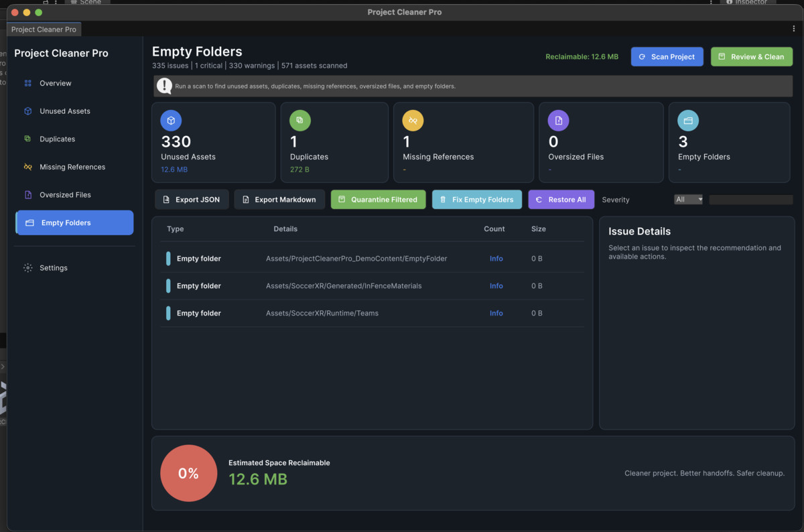Select Assets/SoccerXR/Runtime/Teams path
804x532 pixels.
(322, 314)
